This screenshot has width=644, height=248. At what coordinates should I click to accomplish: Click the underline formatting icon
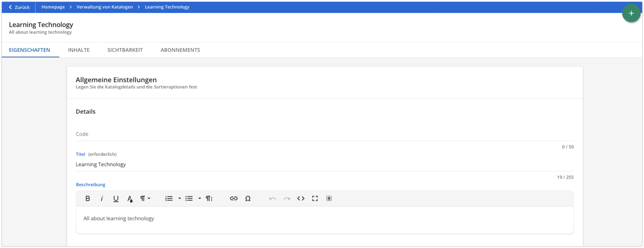pos(116,199)
